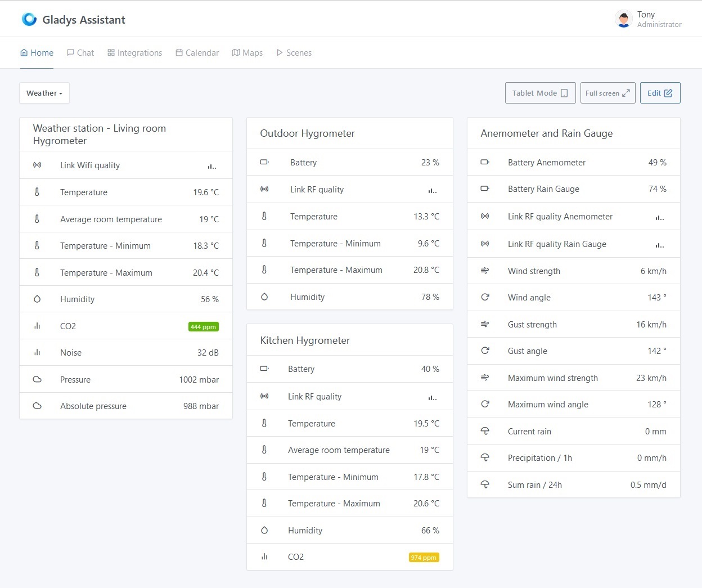702x588 pixels.
Task: Open the Chat page
Action: [80, 52]
